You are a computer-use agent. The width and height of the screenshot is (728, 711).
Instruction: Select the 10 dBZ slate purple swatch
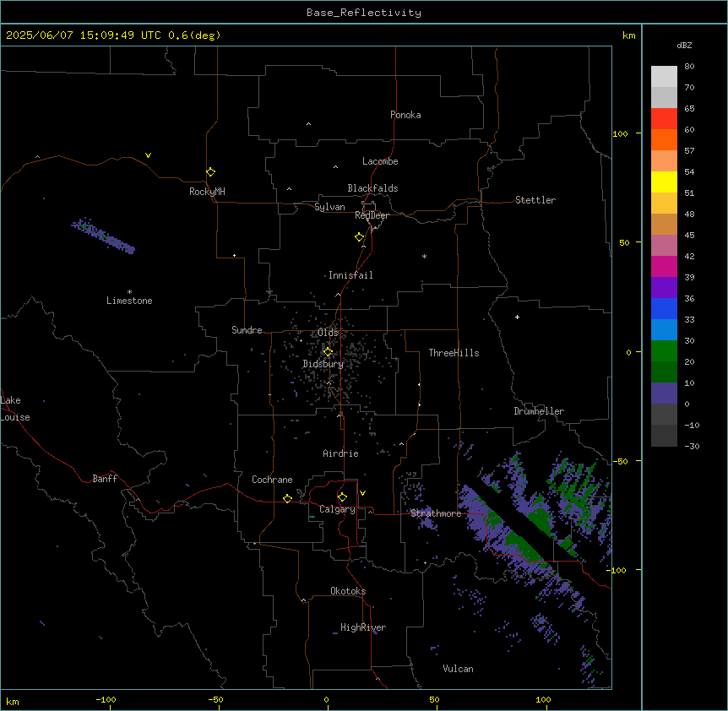pos(664,393)
